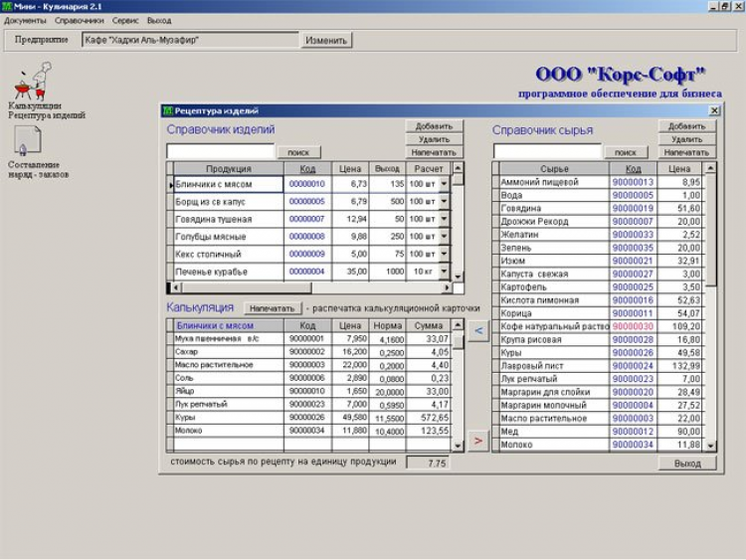The height and width of the screenshot is (560, 746).
Task: Click Удалить in Справочник изделий
Action: coord(434,139)
